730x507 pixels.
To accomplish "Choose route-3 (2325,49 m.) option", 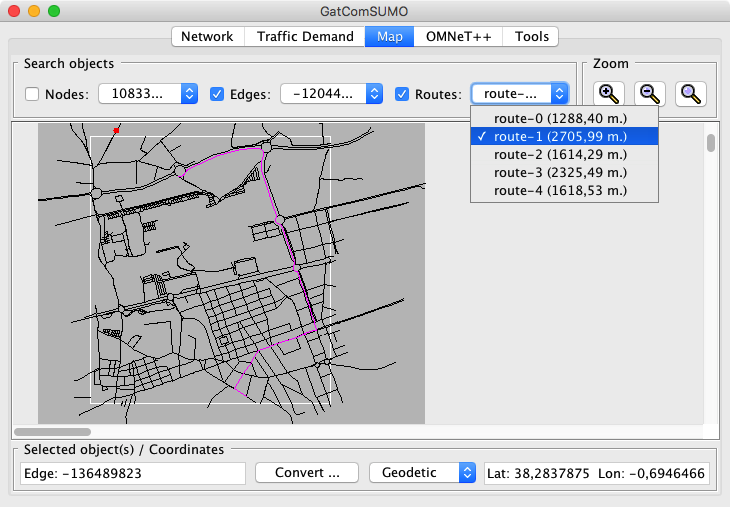I will coord(561,172).
